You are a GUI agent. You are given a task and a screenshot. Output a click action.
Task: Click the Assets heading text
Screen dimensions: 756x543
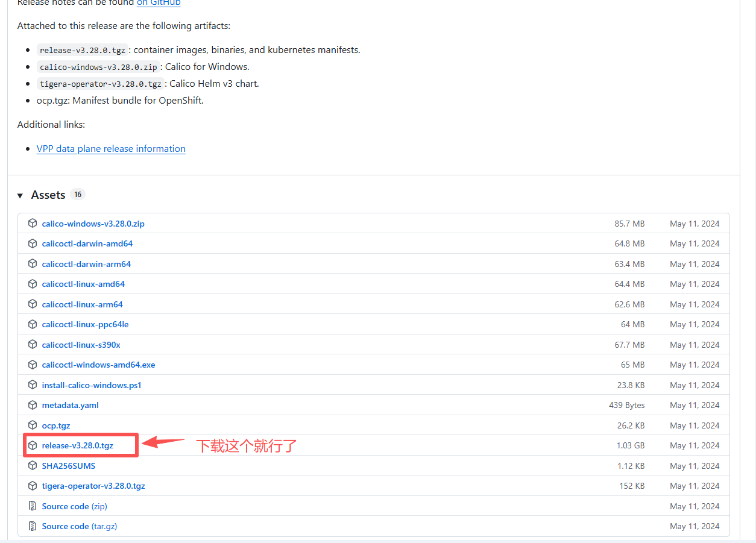[48, 195]
